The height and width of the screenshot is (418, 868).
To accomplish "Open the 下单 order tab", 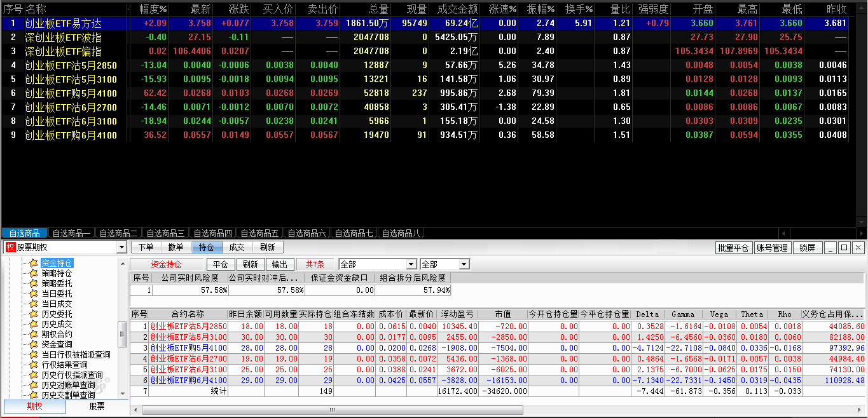I will [146, 248].
